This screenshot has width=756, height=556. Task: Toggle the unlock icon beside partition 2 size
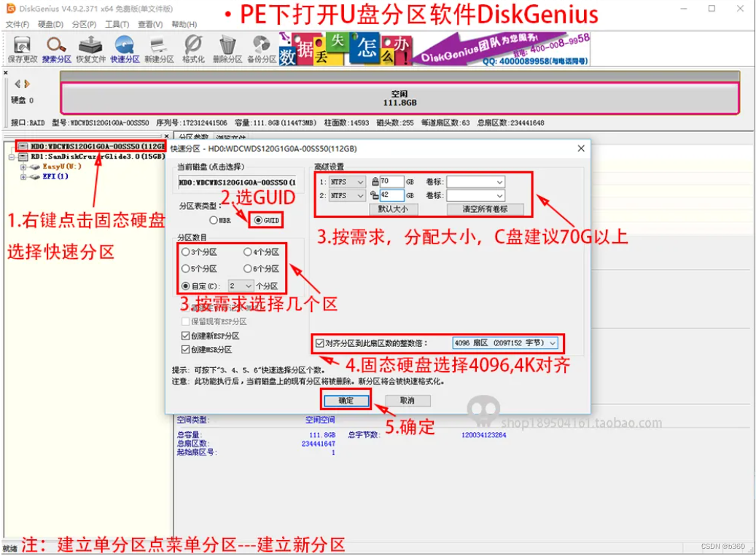(375, 195)
